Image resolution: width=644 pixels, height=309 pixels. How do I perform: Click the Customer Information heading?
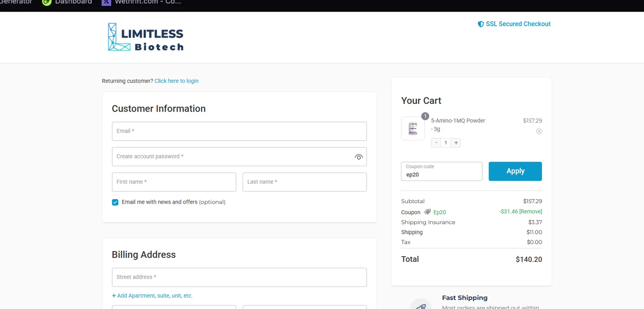point(159,109)
